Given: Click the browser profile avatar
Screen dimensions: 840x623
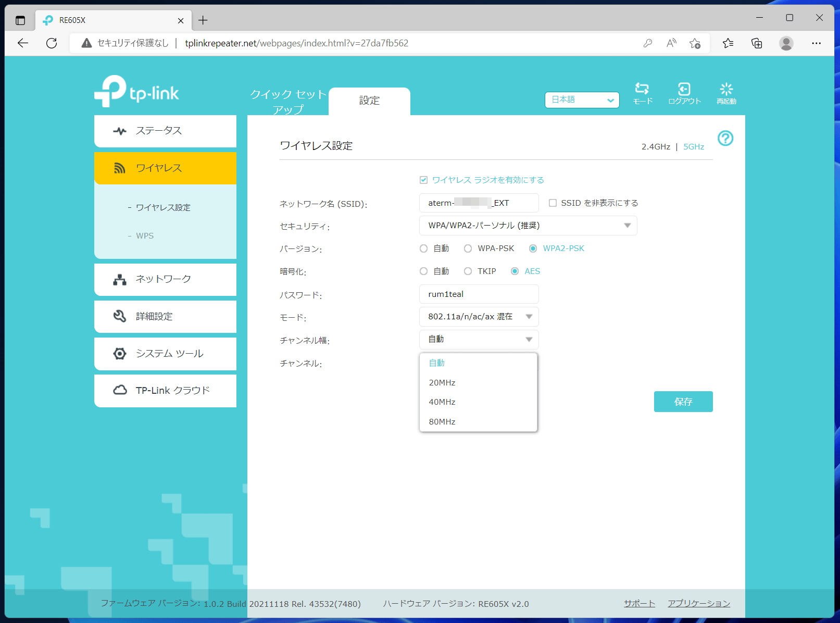Looking at the screenshot, I should 786,43.
